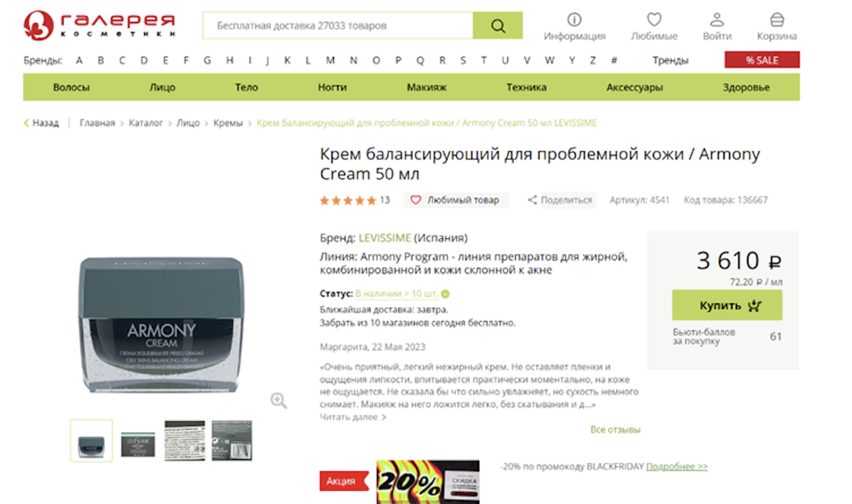
Task: Open Все отзывы link
Action: 615,430
